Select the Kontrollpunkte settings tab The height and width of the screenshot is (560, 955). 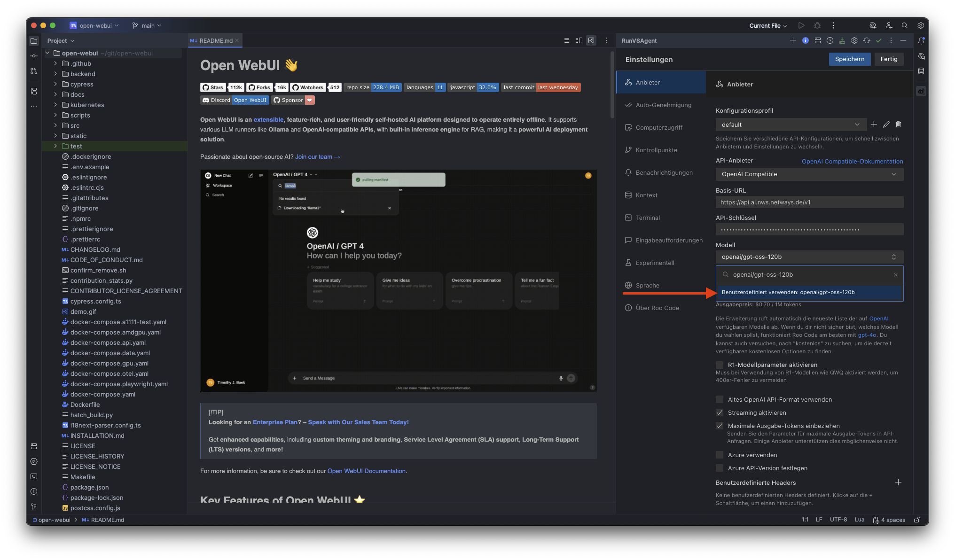click(x=661, y=150)
